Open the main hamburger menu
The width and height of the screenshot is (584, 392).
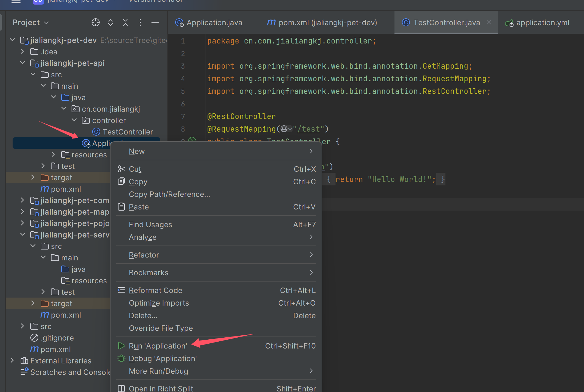click(16, 1)
